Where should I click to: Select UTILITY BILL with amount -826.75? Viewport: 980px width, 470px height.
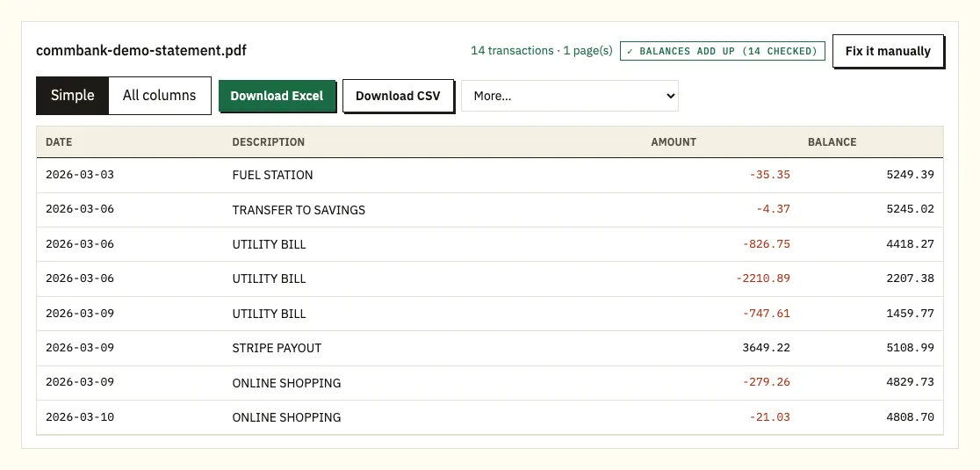point(269,244)
